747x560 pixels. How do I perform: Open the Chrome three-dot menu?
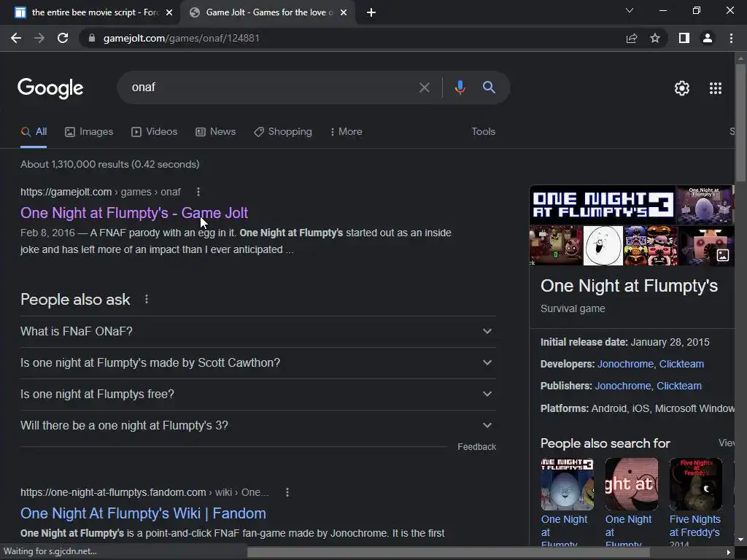click(x=731, y=38)
